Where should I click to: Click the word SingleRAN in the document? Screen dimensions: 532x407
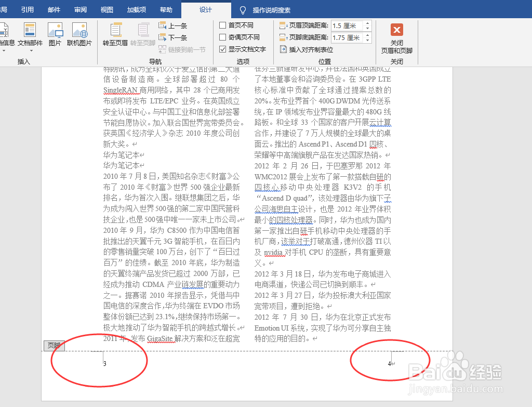[120, 90]
